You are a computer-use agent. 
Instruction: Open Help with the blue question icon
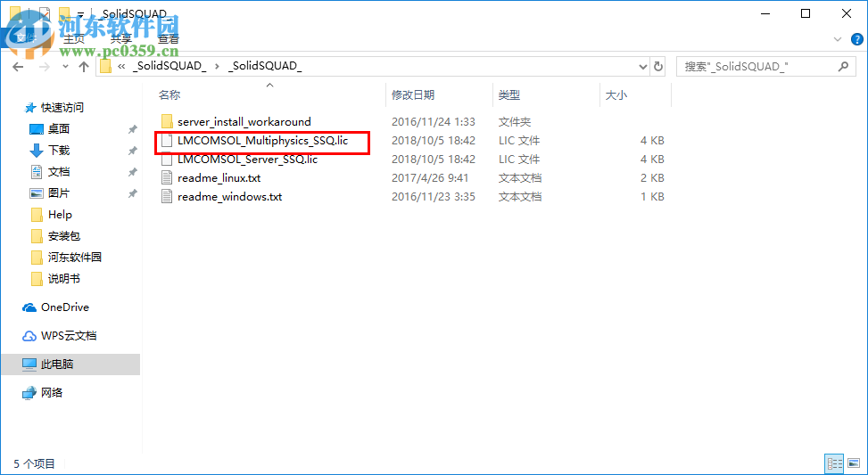856,39
